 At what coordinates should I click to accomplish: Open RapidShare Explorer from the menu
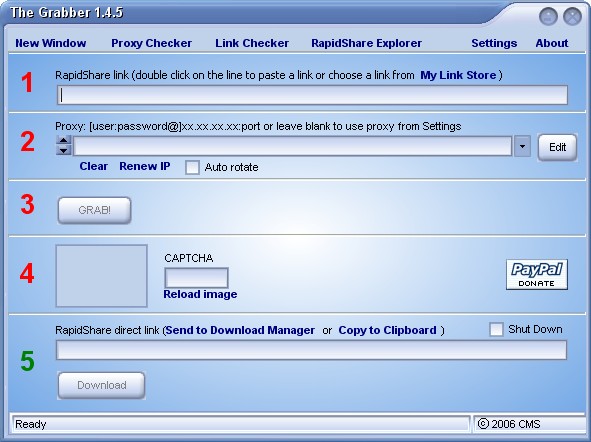coord(366,43)
